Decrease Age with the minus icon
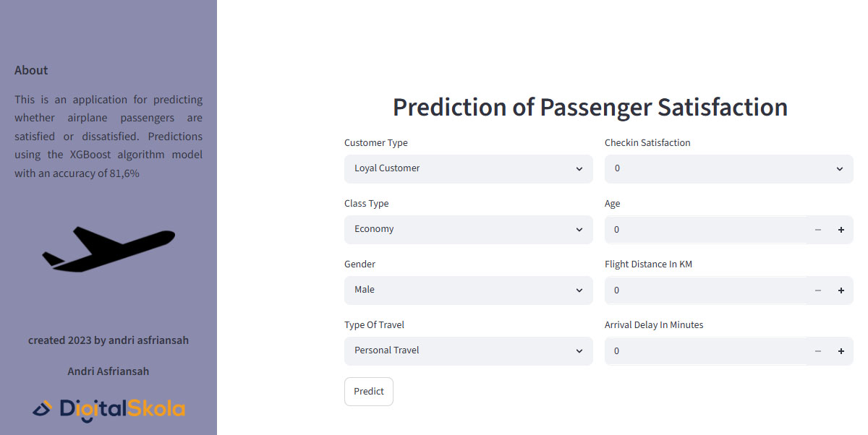 coord(818,230)
